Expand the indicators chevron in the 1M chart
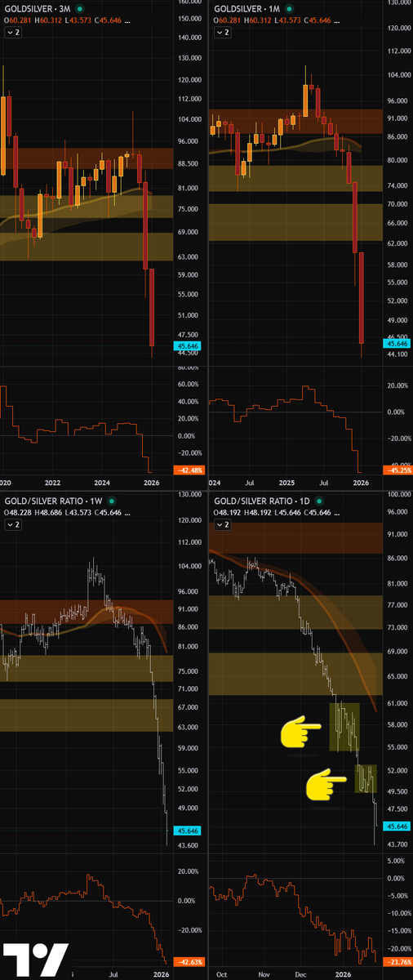This screenshot has width=413, height=980. coord(224,33)
